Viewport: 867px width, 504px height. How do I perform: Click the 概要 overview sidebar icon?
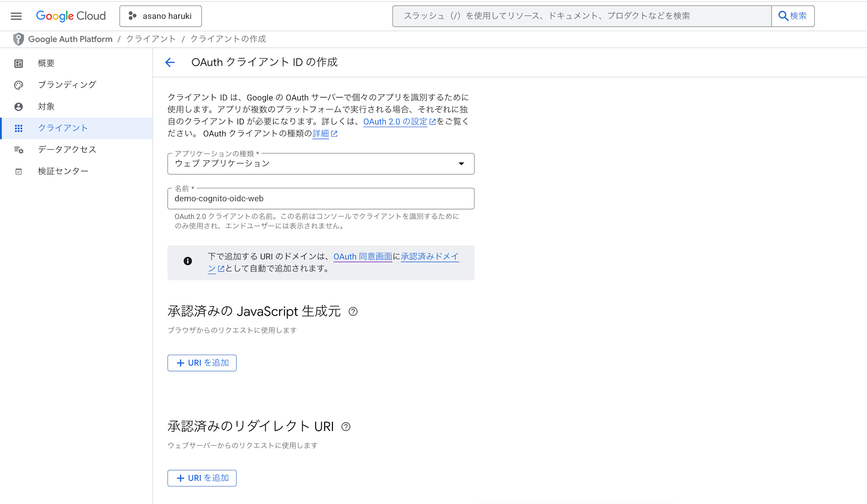[19, 64]
